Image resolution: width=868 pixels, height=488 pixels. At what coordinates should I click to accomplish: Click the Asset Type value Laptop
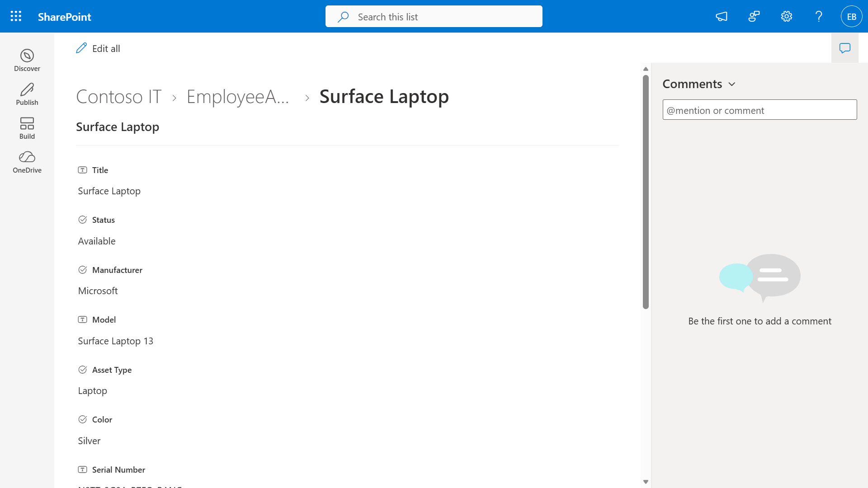[x=93, y=391]
